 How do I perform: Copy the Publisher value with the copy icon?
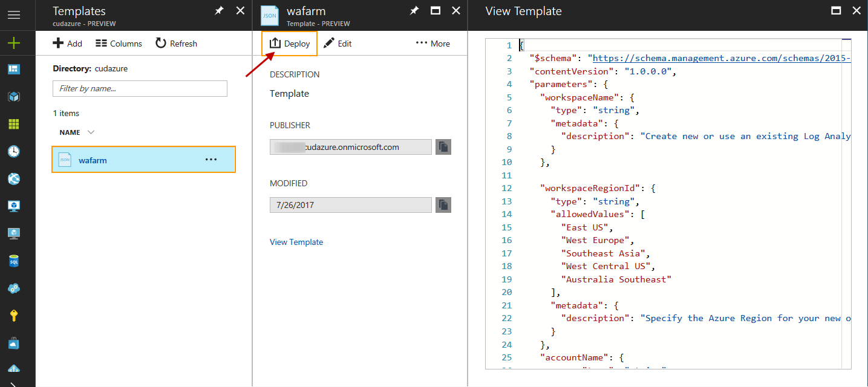(443, 146)
